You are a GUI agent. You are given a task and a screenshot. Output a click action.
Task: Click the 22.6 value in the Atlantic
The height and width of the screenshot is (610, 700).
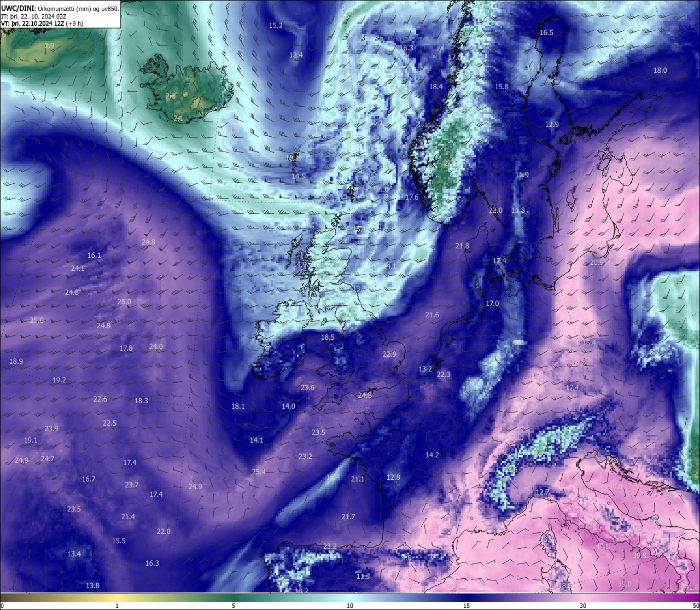tap(100, 399)
